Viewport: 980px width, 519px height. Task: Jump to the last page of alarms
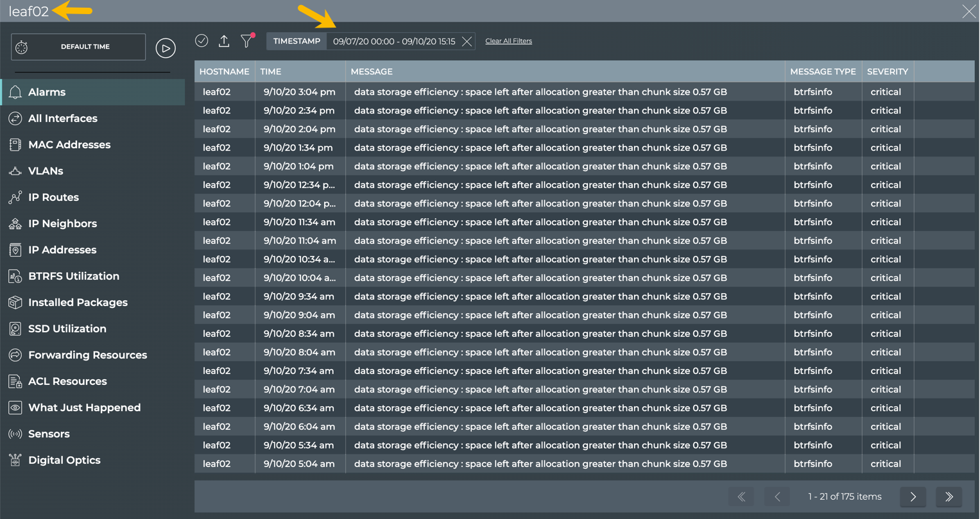pos(949,497)
